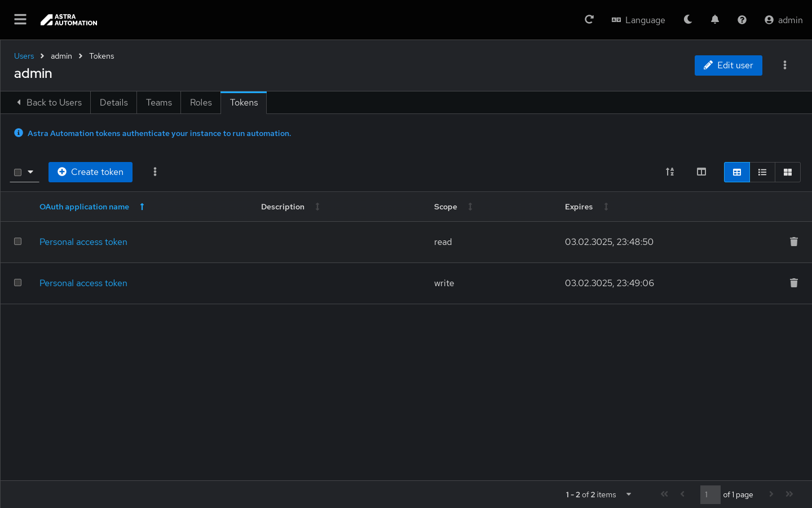Switch to the Roles tab
Viewport: 812px width, 508px height.
tap(201, 103)
